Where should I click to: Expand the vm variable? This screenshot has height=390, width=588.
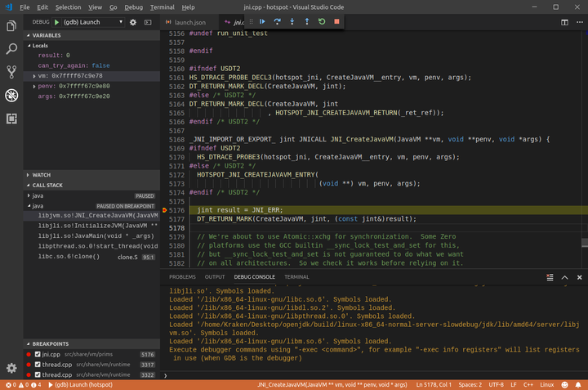pos(34,76)
